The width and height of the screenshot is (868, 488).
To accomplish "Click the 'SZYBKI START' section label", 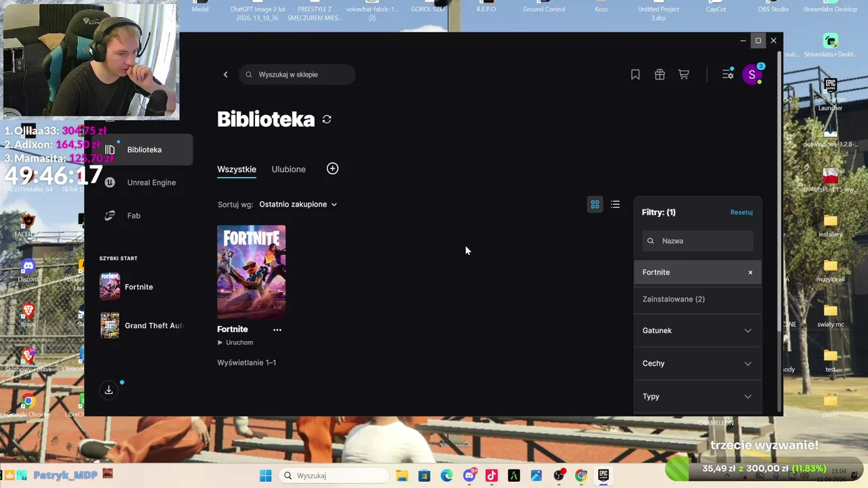I will (119, 258).
